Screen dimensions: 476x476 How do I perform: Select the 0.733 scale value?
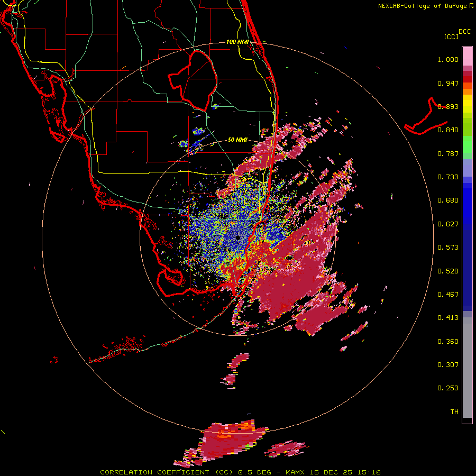click(448, 177)
